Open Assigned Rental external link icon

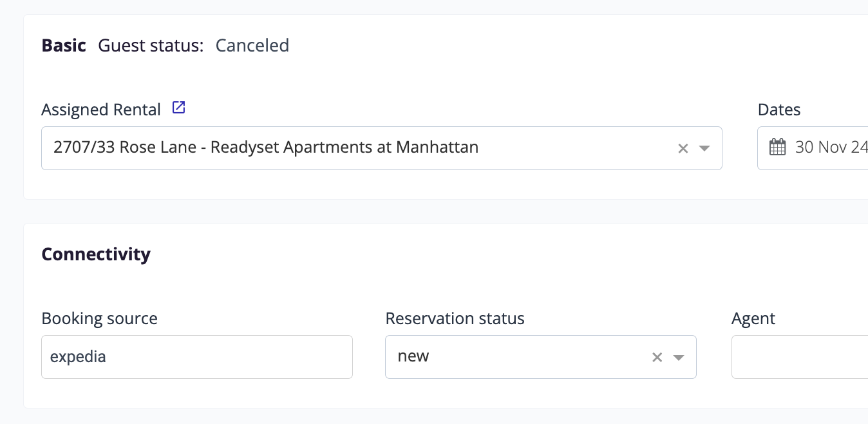[x=179, y=108]
